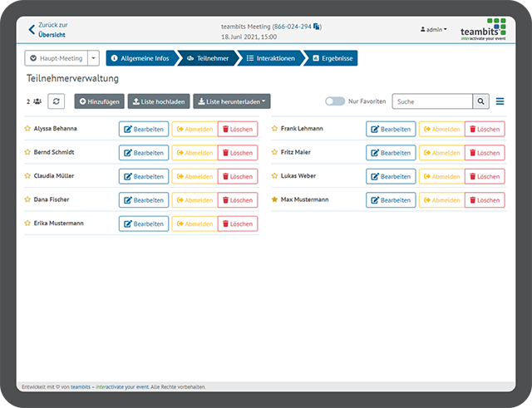Click the Suche search field
This screenshot has width=532, height=408.
432,101
